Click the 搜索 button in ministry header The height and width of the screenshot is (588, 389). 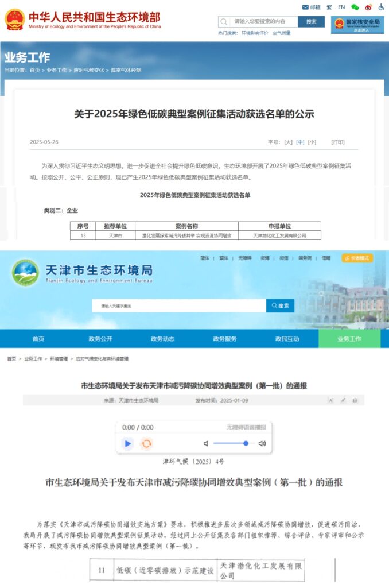coord(311,22)
